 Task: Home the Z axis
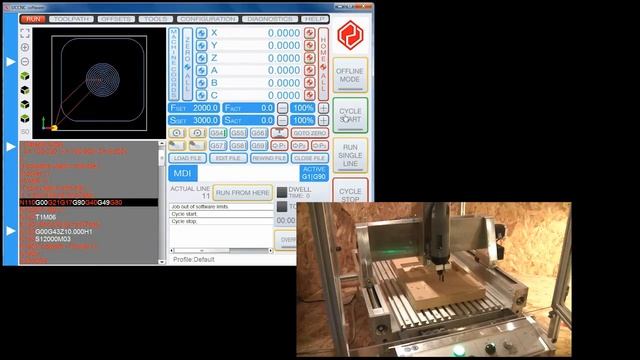(310, 58)
